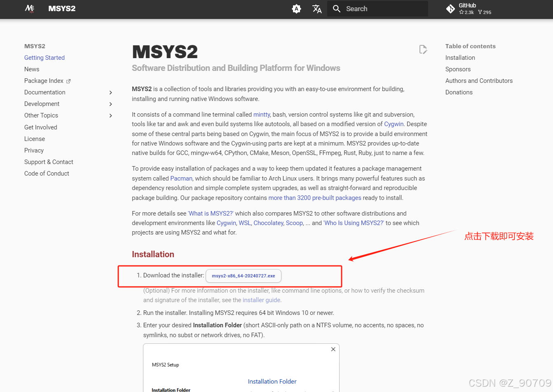The width and height of the screenshot is (553, 392).
Task: Jump to Installation in table of contents
Action: (460, 58)
